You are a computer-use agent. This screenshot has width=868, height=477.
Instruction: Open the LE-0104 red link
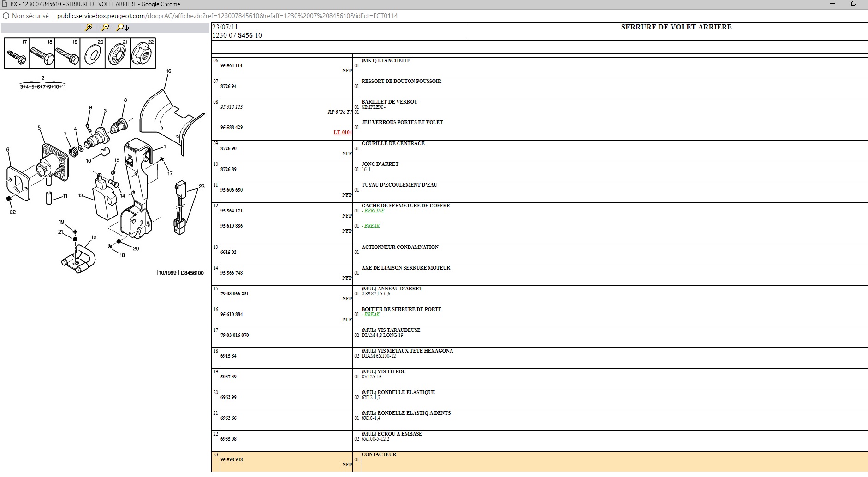click(343, 132)
